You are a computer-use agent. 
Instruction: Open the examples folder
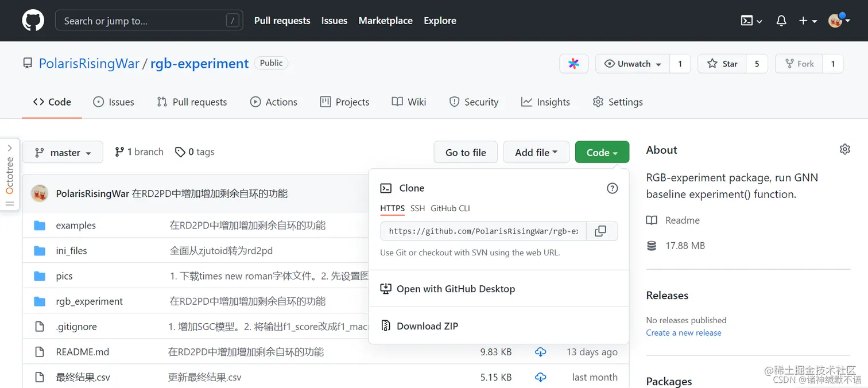click(x=76, y=226)
